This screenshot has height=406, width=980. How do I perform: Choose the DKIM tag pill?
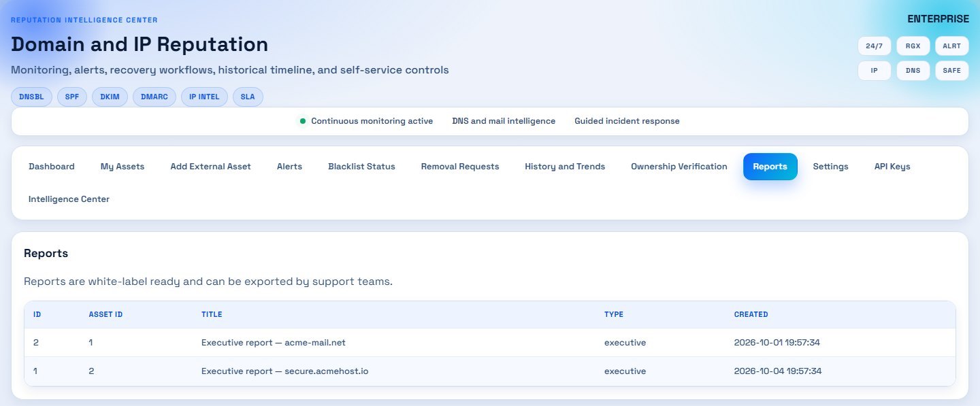(110, 97)
